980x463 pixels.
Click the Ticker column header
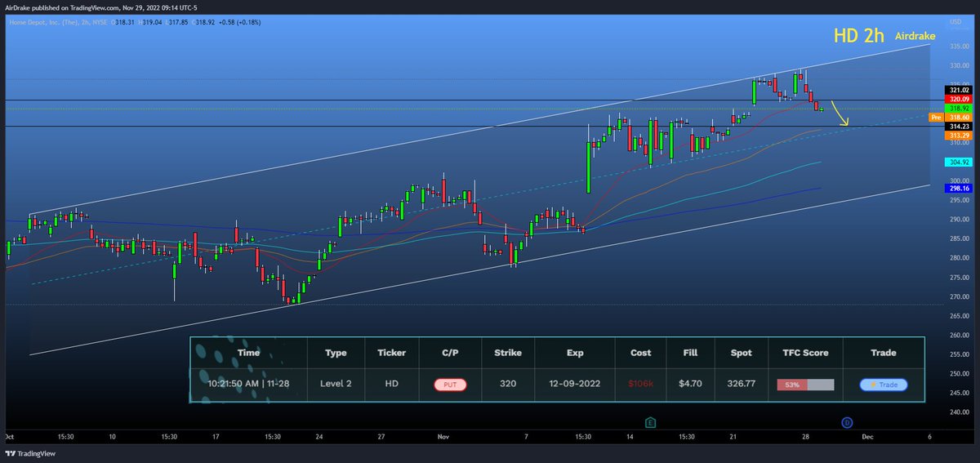(391, 353)
